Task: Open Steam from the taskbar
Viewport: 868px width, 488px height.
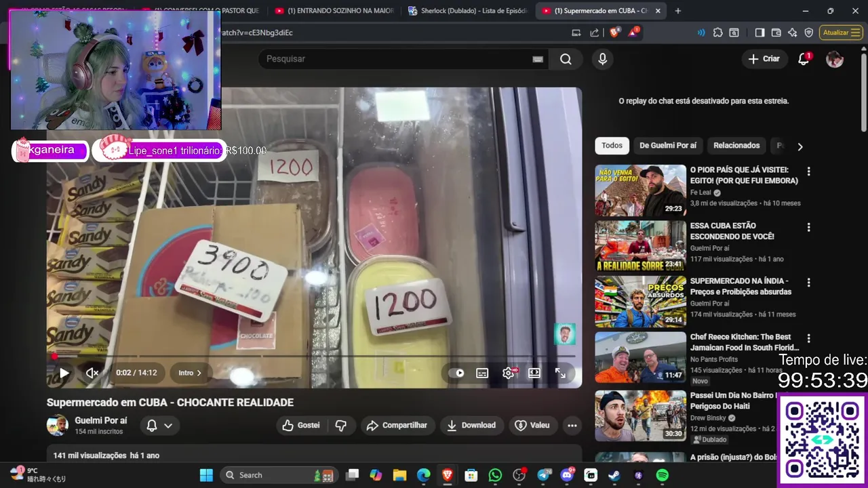Action: 614,475
